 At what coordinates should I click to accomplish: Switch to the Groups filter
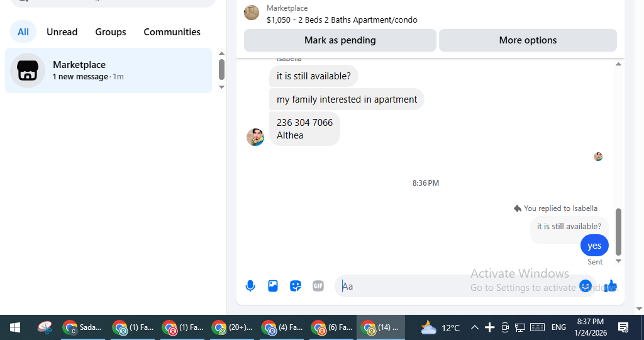pos(111,31)
